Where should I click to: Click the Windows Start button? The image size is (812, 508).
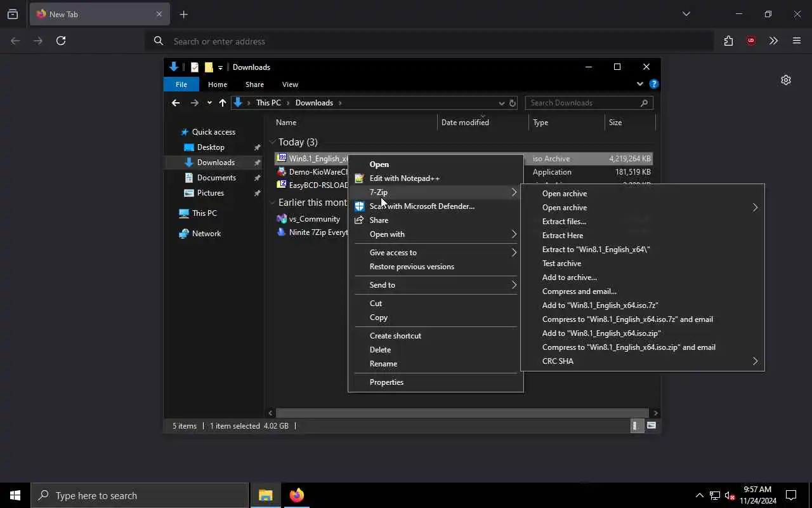15,495
